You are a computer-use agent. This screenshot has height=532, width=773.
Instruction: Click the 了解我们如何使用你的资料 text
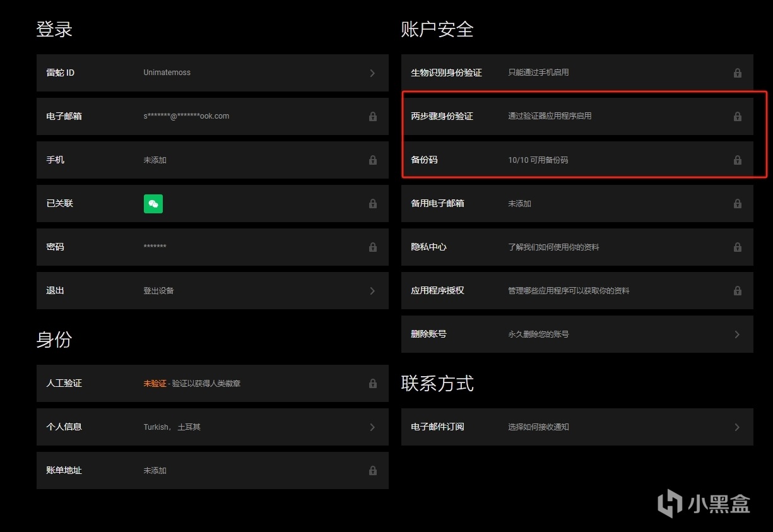[553, 247]
